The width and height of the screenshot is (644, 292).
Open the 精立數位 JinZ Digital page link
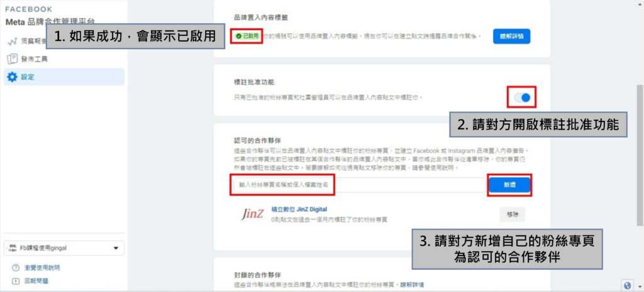coord(299,210)
